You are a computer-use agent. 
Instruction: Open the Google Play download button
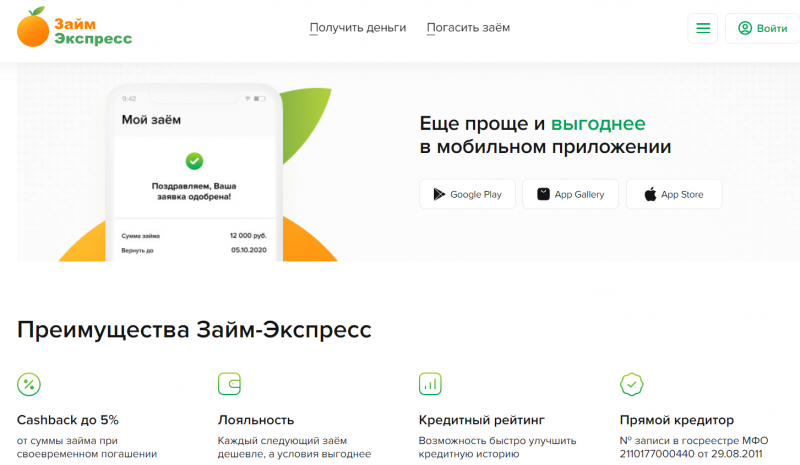467,194
